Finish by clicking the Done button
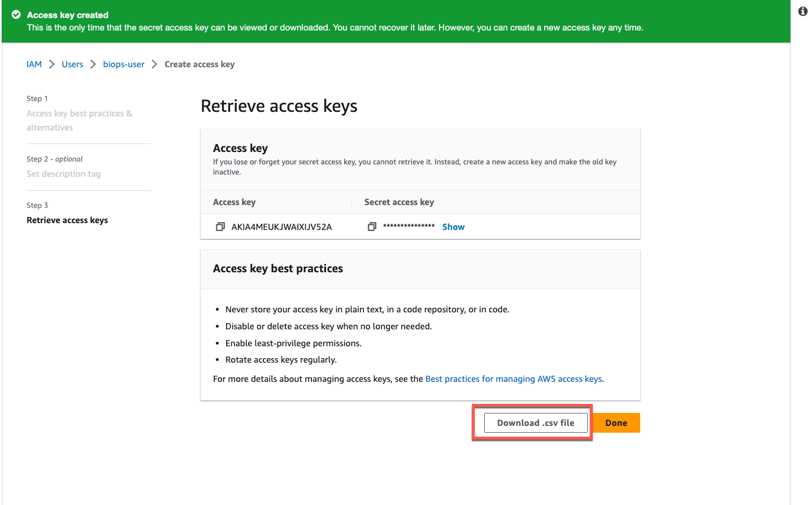The height and width of the screenshot is (505, 812). click(616, 423)
